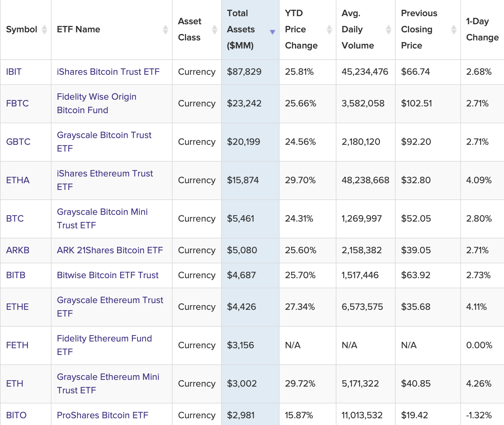Open ProShares Bitcoin ETF link
Screen dimensions: 504x425
(x=103, y=415)
